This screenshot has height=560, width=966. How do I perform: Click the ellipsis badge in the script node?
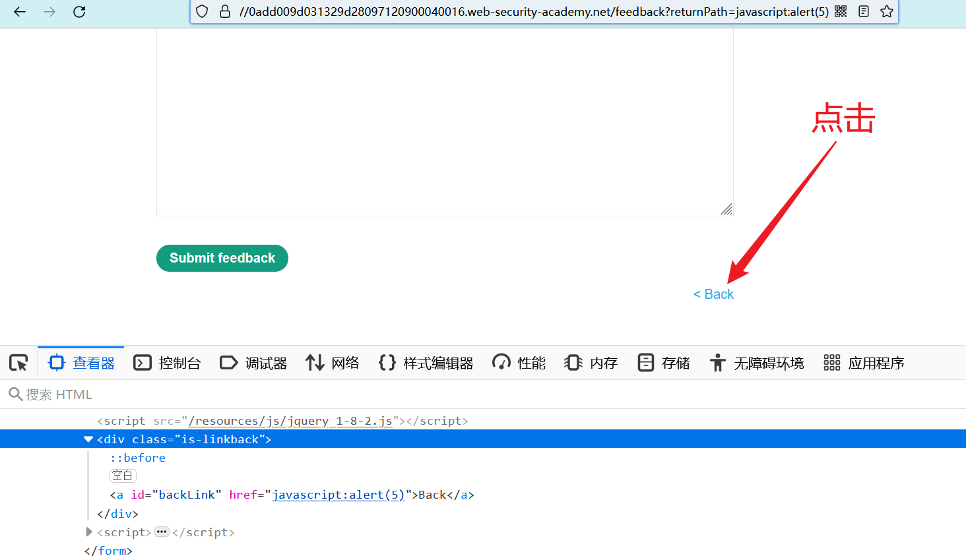(x=162, y=532)
